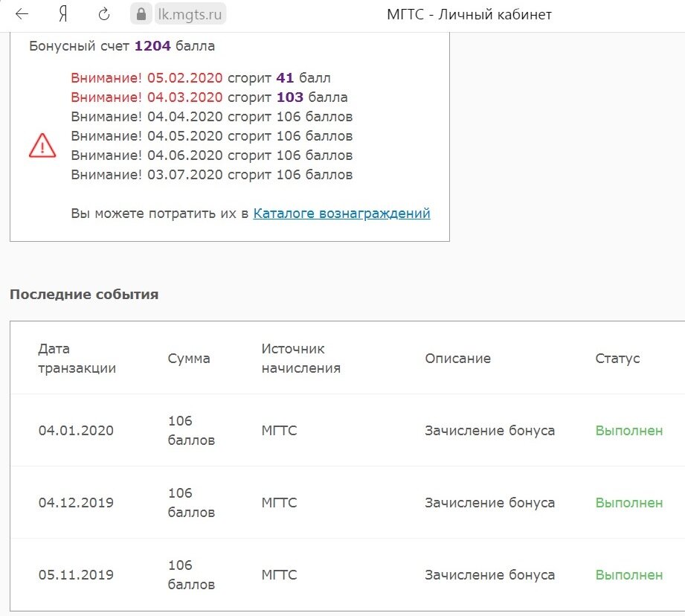Click the 04.05.2020 expiry warning line
This screenshot has height=616, width=685.
[x=211, y=136]
